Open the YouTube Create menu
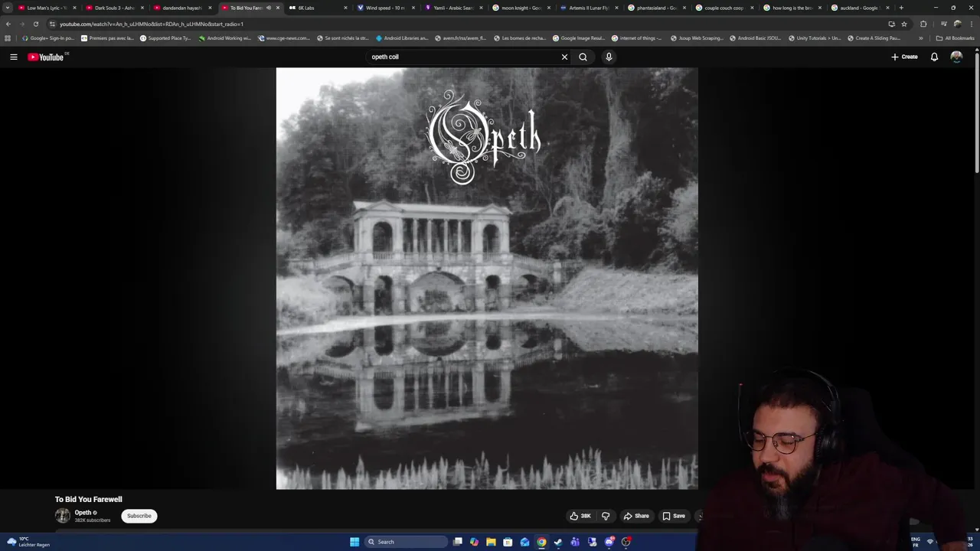Viewport: 980px width, 551px height. pyautogui.click(x=904, y=57)
